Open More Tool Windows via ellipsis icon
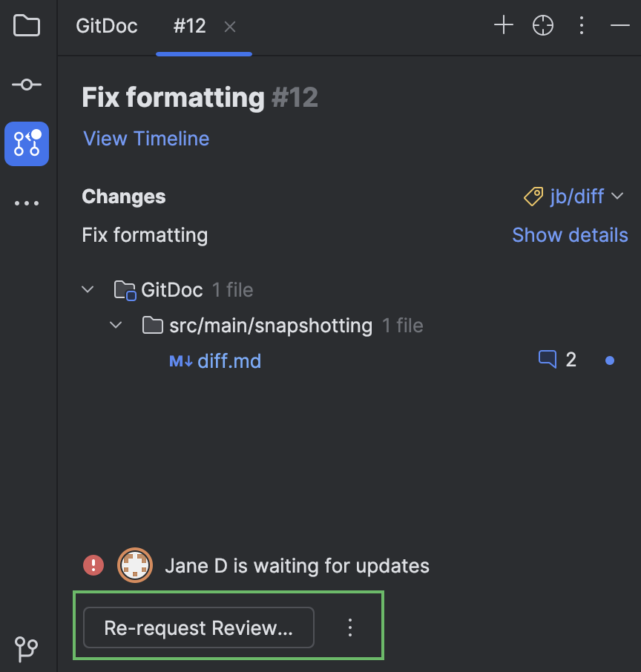 (27, 202)
